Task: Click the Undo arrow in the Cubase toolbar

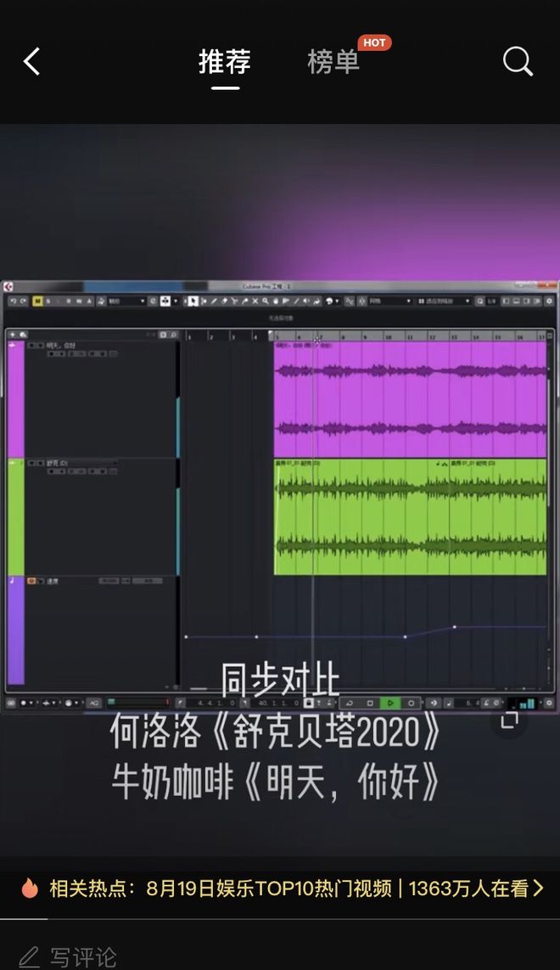Action: click(13, 301)
